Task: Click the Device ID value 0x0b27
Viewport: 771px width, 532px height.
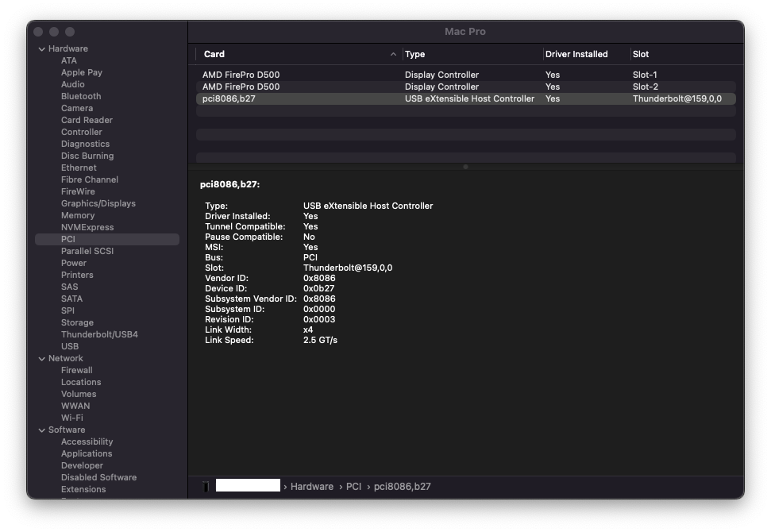Action: coord(318,288)
